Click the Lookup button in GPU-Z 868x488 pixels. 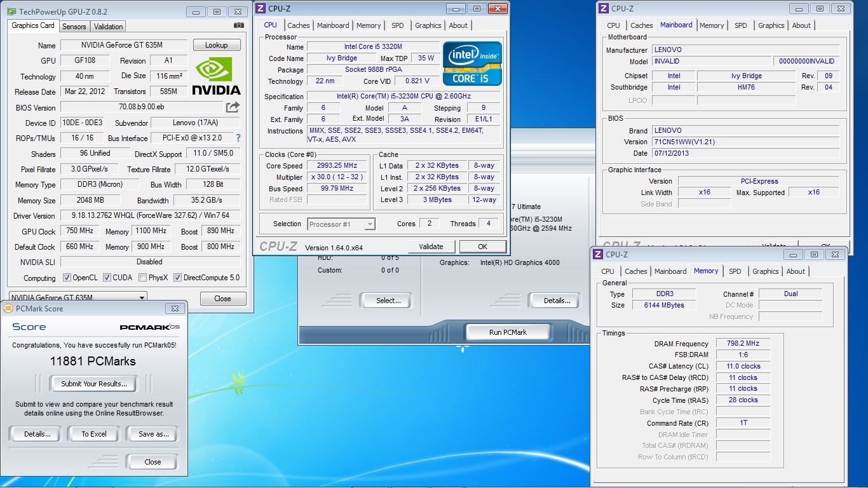(x=216, y=45)
